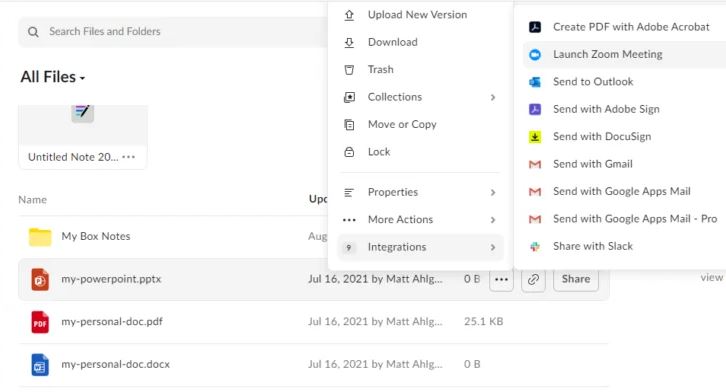
Task: Open the My Box Notes folder name
Action: (x=96, y=236)
